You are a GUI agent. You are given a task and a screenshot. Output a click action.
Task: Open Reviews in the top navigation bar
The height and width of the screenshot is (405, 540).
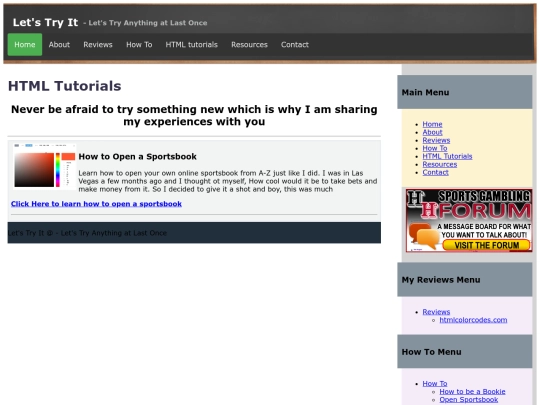coord(98,44)
